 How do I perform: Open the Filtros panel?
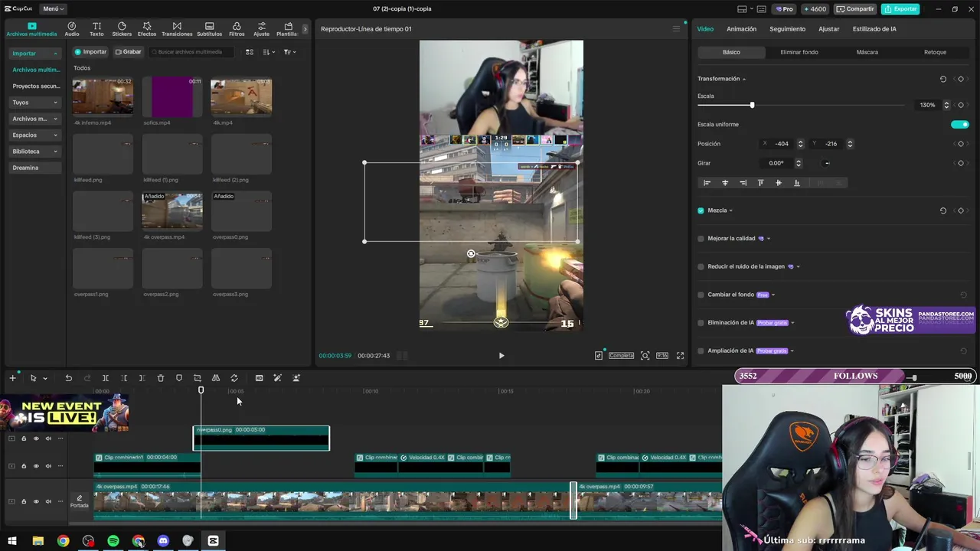click(x=237, y=29)
